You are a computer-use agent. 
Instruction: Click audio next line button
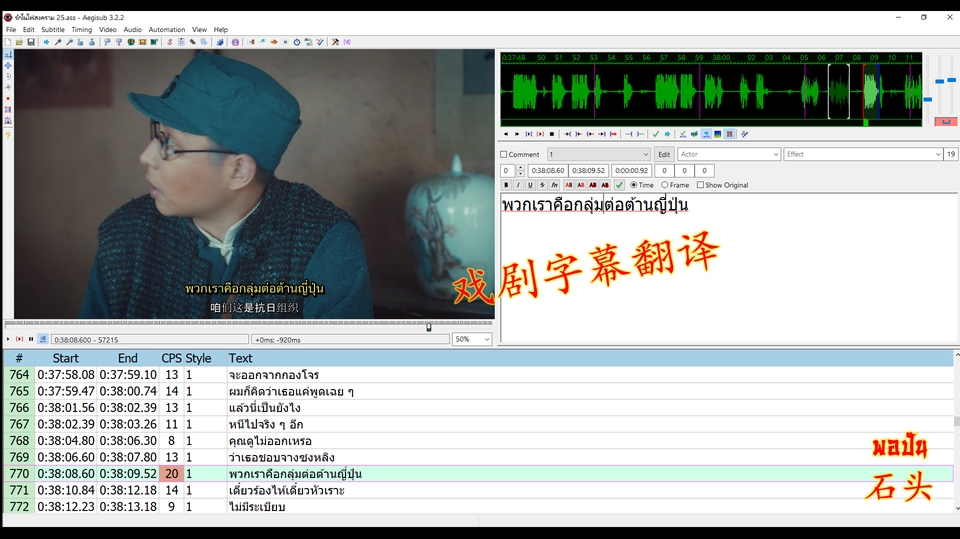517,134
